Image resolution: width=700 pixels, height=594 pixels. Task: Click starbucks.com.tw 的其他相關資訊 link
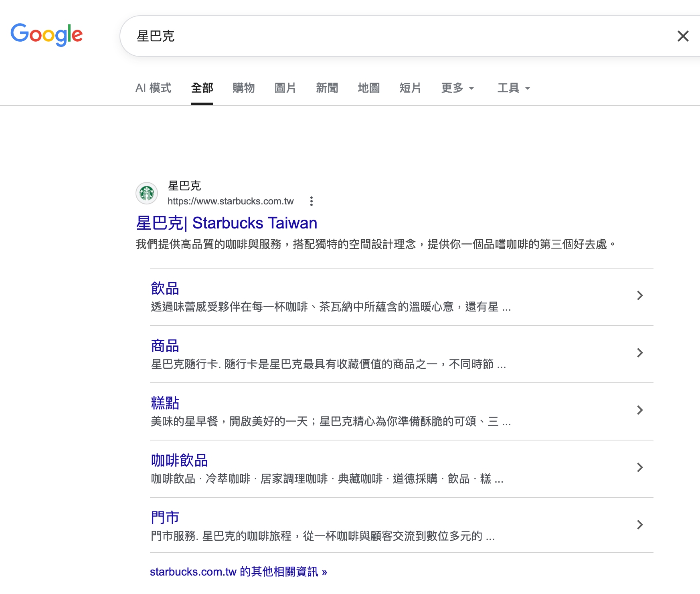(238, 572)
